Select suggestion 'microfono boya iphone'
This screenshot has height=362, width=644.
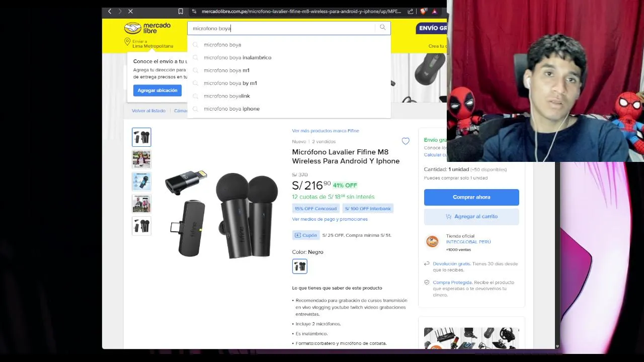pyautogui.click(x=289, y=109)
